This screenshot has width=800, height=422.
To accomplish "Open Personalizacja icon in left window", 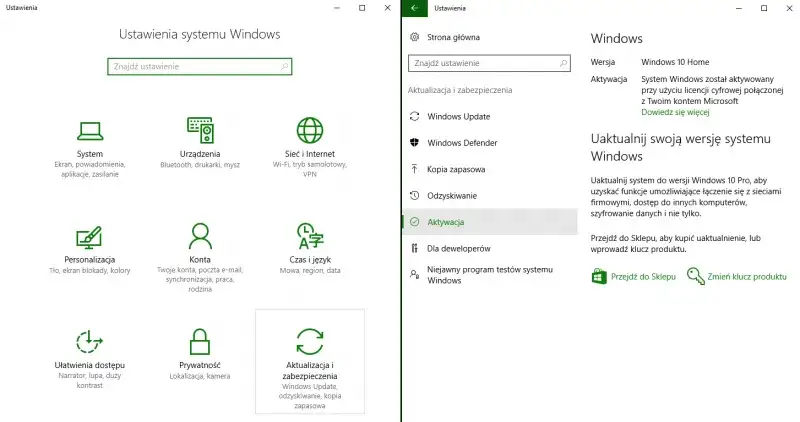I will (x=89, y=237).
